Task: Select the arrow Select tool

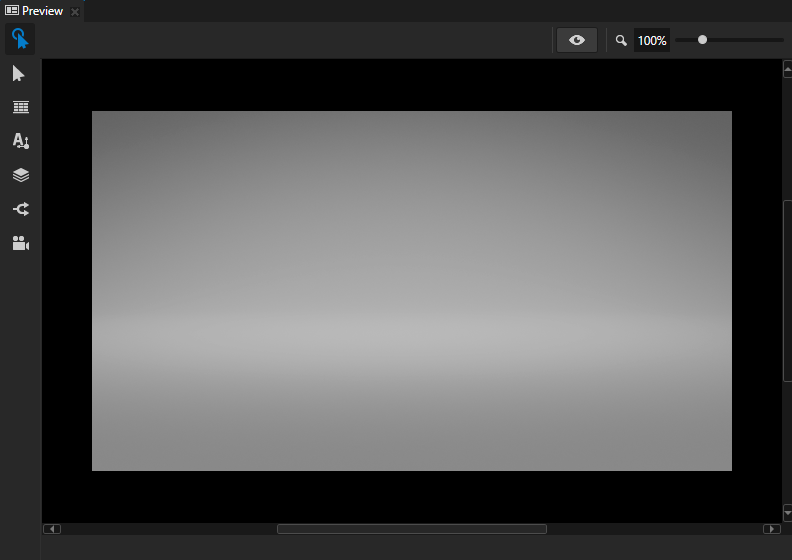Action: point(19,74)
